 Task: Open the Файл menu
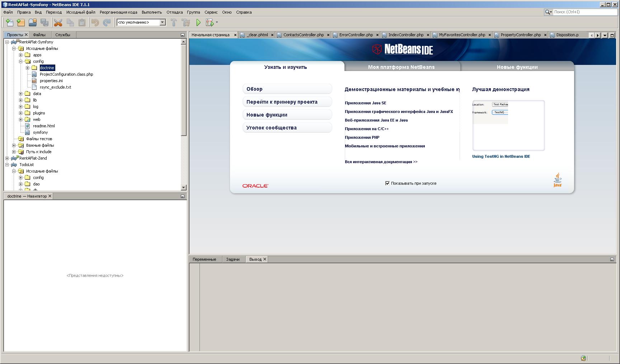[x=8, y=12]
